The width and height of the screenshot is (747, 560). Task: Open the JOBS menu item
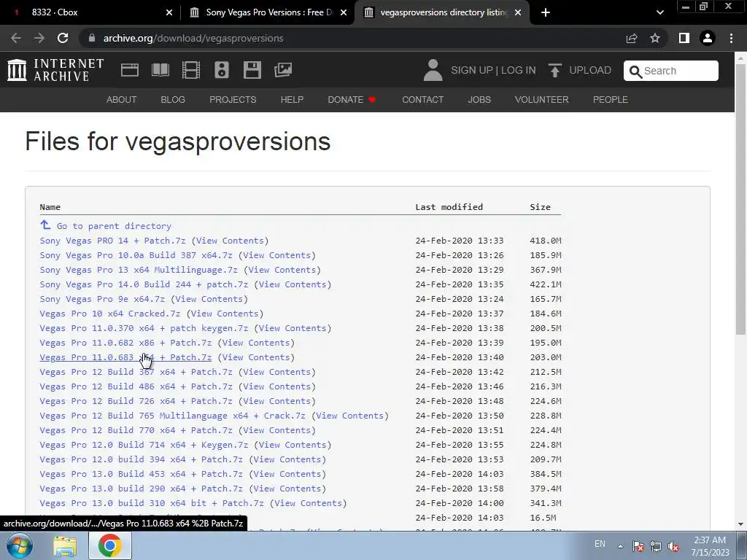(479, 99)
